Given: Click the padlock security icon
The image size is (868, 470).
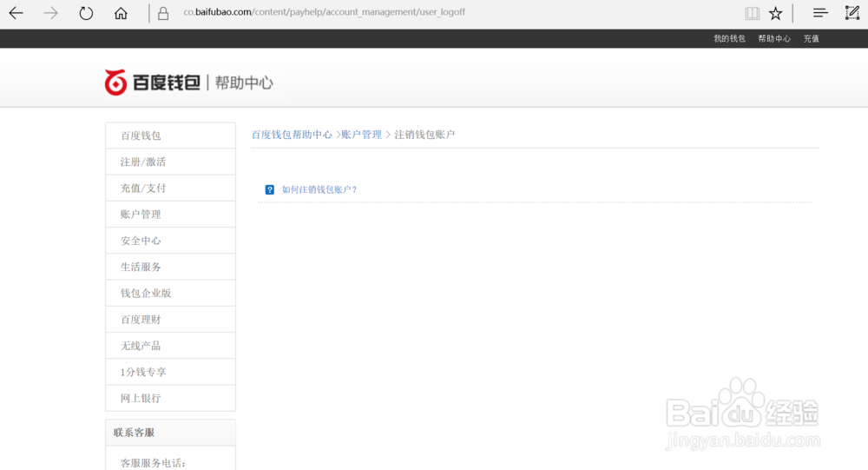Looking at the screenshot, I should click(163, 13).
